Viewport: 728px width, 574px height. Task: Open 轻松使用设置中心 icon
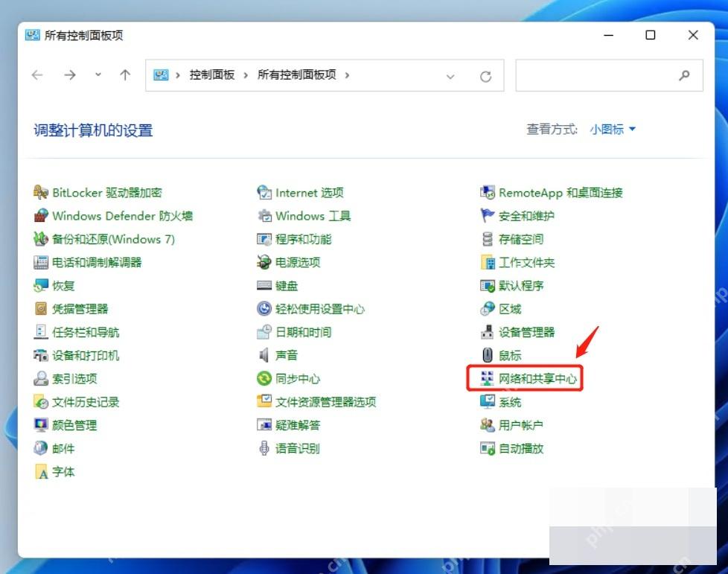point(264,308)
